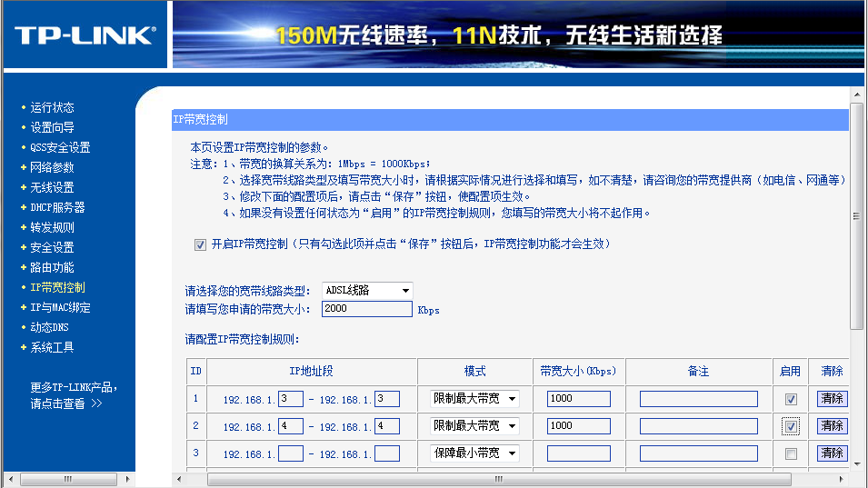Expand 无线设置 sidebar section
Screen dimensions: 868x488
click(x=52, y=187)
